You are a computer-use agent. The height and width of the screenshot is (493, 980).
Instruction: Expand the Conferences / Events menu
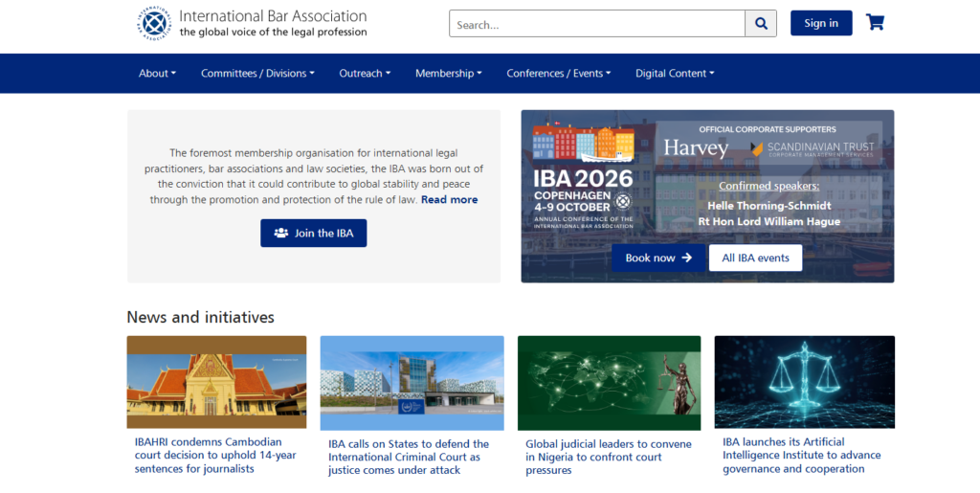coord(559,73)
